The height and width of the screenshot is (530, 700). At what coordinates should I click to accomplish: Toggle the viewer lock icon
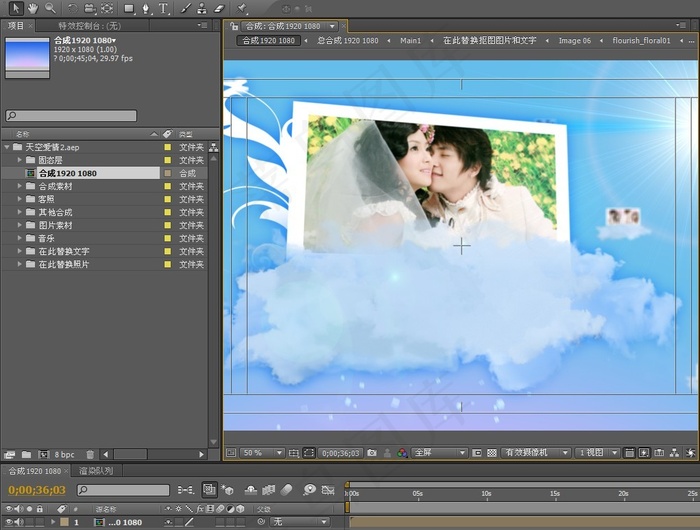click(233, 26)
